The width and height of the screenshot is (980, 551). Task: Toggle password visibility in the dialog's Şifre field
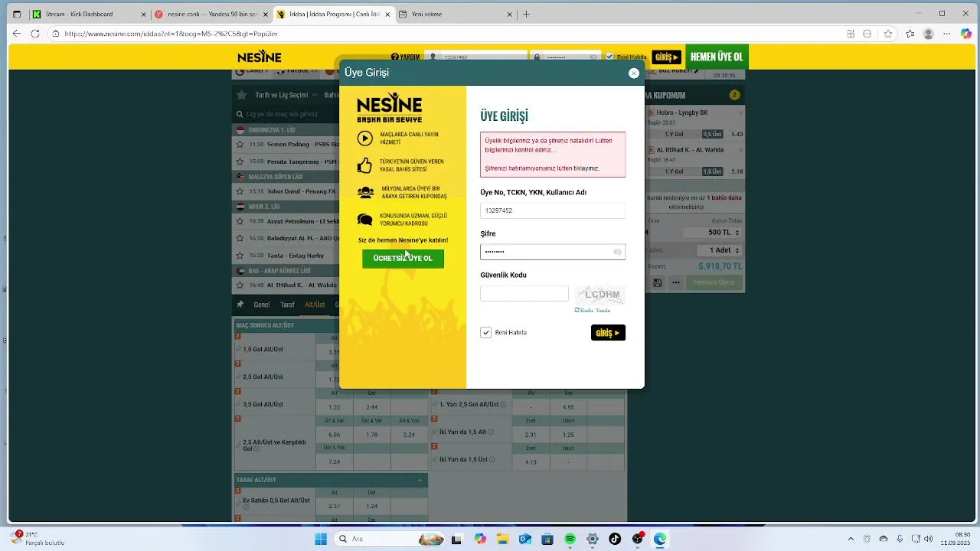pyautogui.click(x=617, y=252)
